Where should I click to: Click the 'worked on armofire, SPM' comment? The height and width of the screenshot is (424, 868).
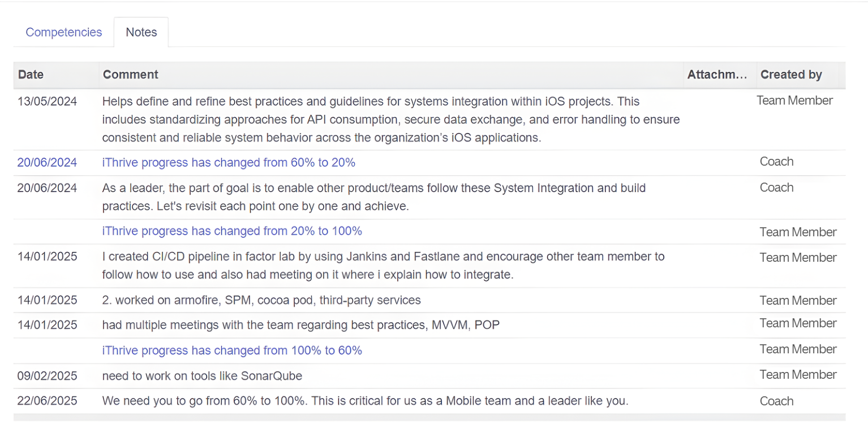pyautogui.click(x=261, y=300)
